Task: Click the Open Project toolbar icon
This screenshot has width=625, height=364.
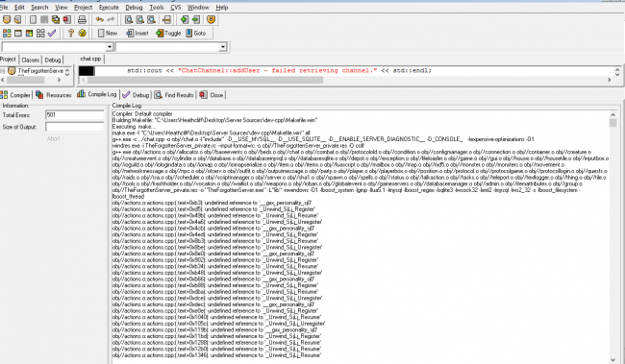Action: tap(7, 19)
